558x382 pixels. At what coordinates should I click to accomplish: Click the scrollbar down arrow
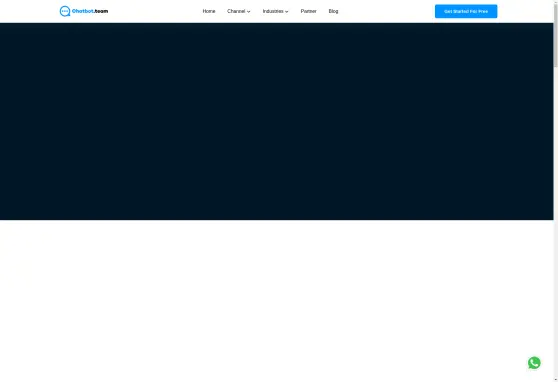click(x=556, y=380)
